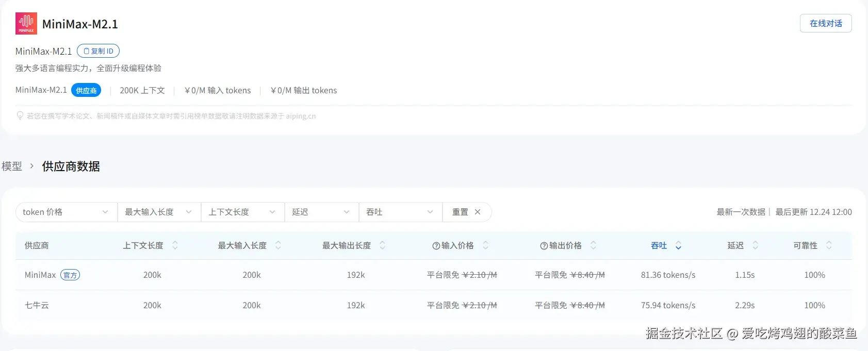This screenshot has height=351, width=868.
Task: Open the 在线对话 online chat button
Action: [x=826, y=23]
